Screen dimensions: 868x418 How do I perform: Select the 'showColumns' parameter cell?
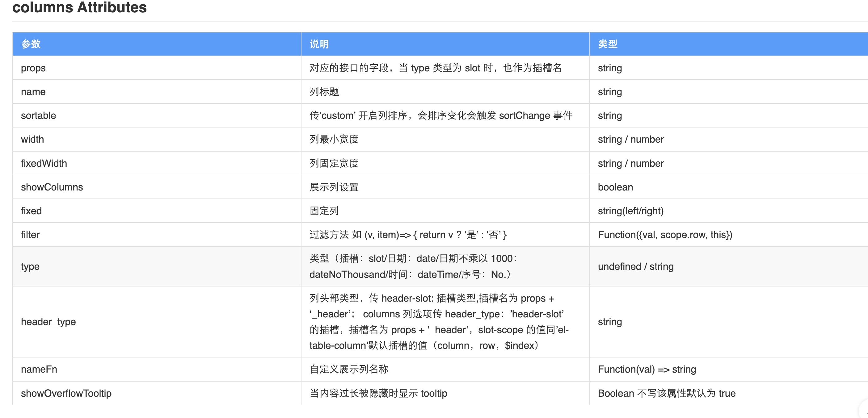[x=157, y=187]
